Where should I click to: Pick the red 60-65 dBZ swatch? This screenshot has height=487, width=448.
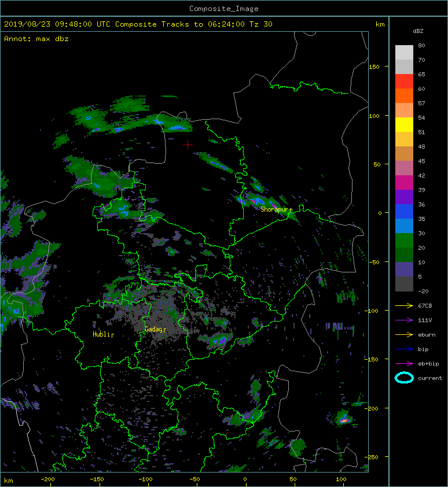pos(404,82)
